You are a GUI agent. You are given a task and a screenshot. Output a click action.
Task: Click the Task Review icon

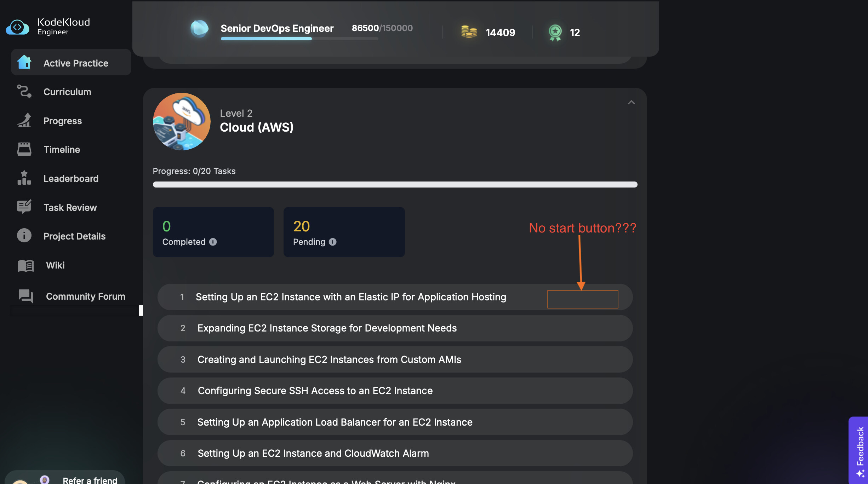coord(24,207)
